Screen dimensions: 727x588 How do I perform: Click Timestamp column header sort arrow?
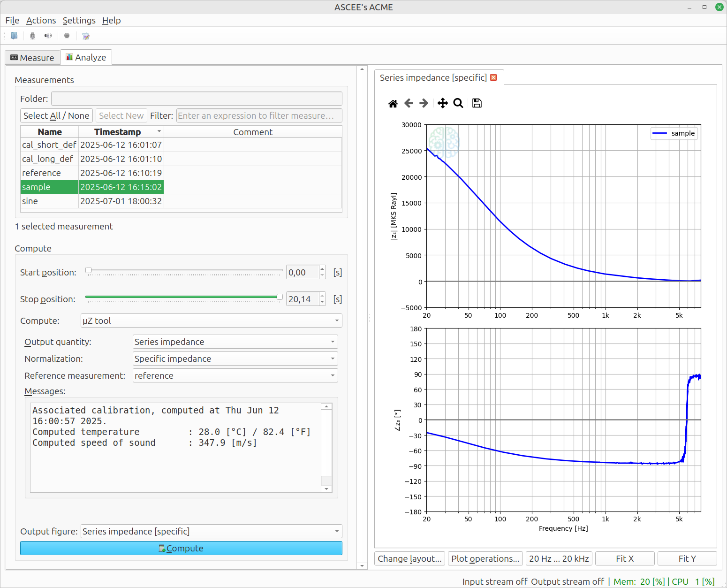point(159,131)
